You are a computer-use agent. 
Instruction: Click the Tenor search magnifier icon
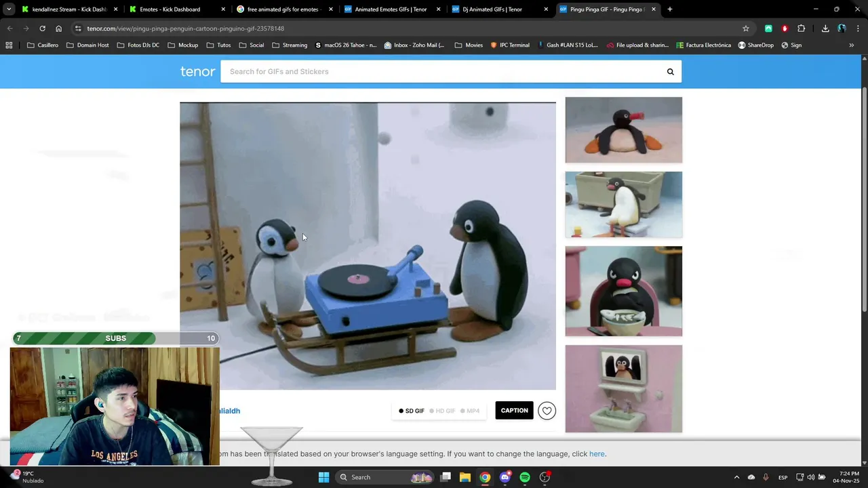(x=670, y=71)
